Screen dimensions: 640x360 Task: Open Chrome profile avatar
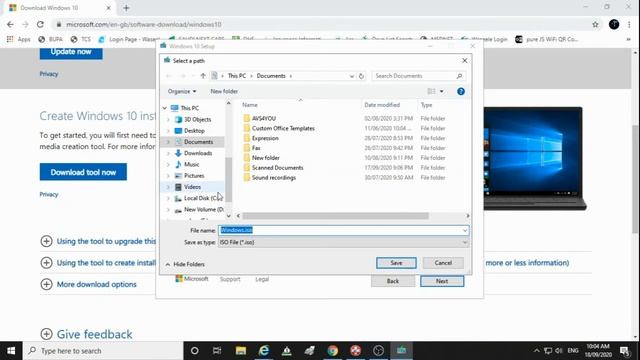(614, 24)
